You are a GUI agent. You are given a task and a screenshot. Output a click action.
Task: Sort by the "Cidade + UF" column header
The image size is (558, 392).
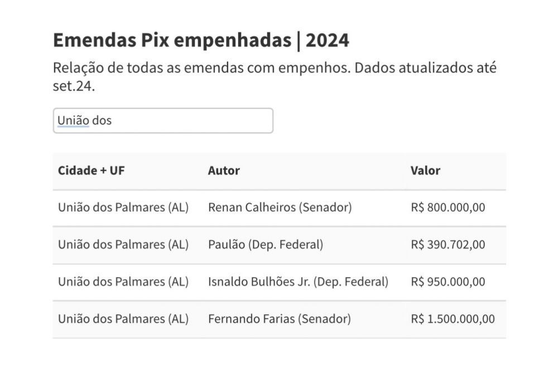pos(92,171)
